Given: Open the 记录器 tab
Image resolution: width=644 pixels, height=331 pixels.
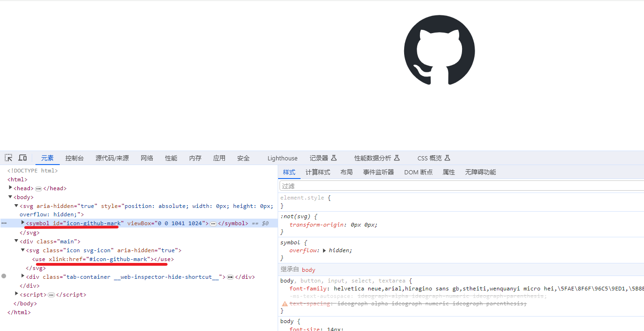Looking at the screenshot, I should [x=323, y=158].
